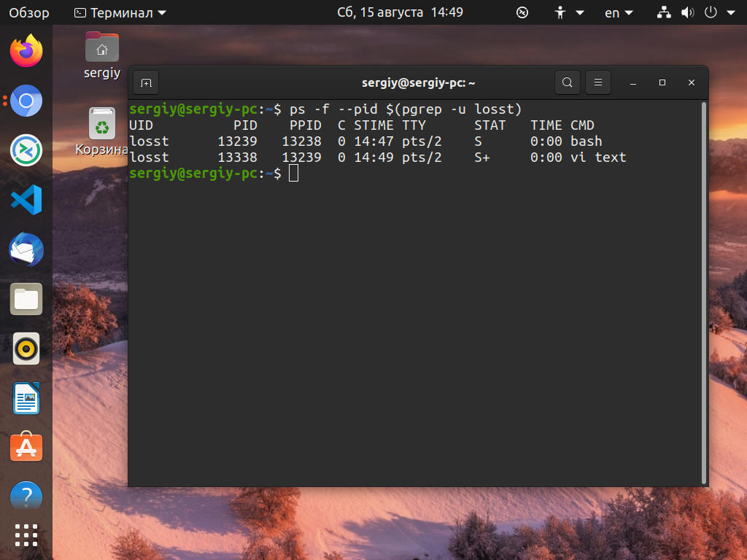This screenshot has height=560, width=747.
Task: Open the Files manager in dock
Action: point(26,299)
